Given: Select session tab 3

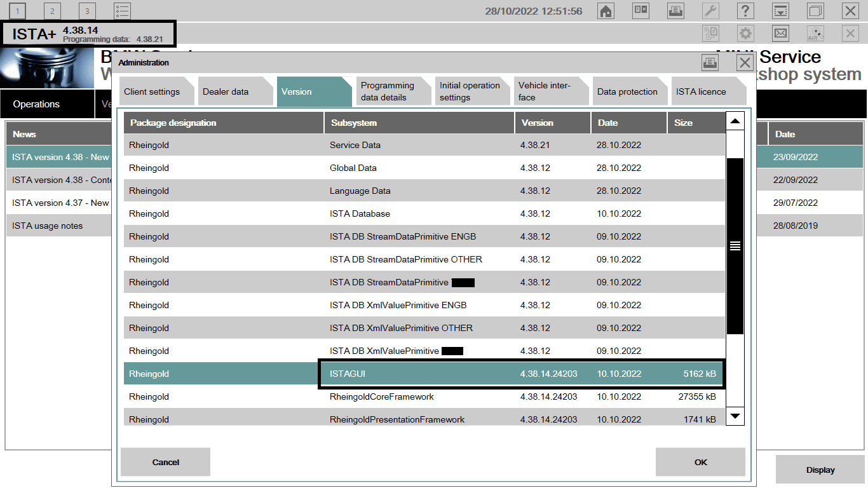Looking at the screenshot, I should pos(88,11).
